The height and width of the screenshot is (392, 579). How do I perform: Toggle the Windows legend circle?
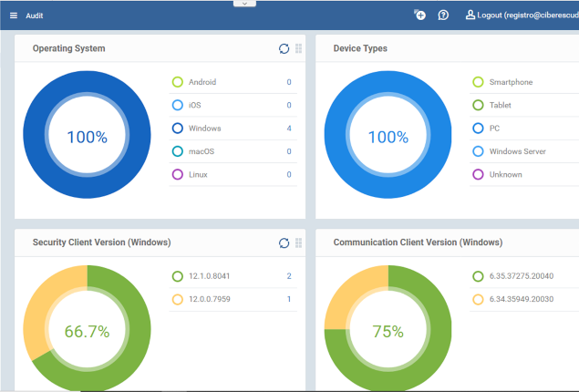click(x=178, y=128)
